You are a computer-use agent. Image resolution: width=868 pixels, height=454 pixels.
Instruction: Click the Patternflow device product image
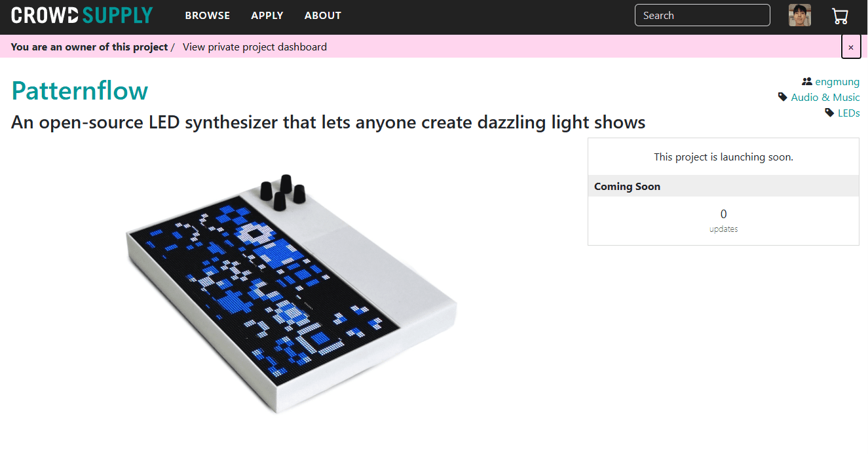point(291,294)
